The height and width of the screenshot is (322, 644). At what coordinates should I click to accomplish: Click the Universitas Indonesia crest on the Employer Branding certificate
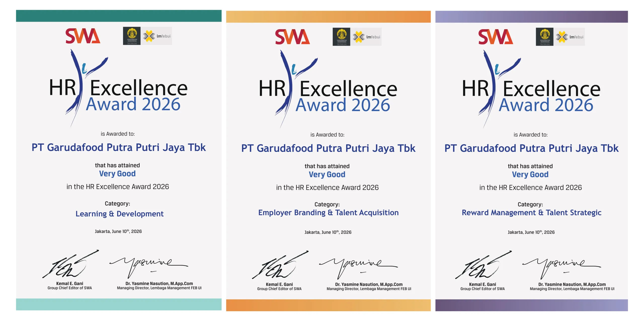341,37
